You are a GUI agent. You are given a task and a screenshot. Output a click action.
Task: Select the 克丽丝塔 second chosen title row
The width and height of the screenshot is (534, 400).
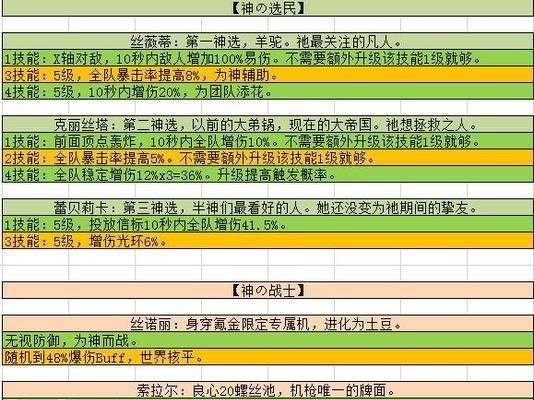pos(268,125)
